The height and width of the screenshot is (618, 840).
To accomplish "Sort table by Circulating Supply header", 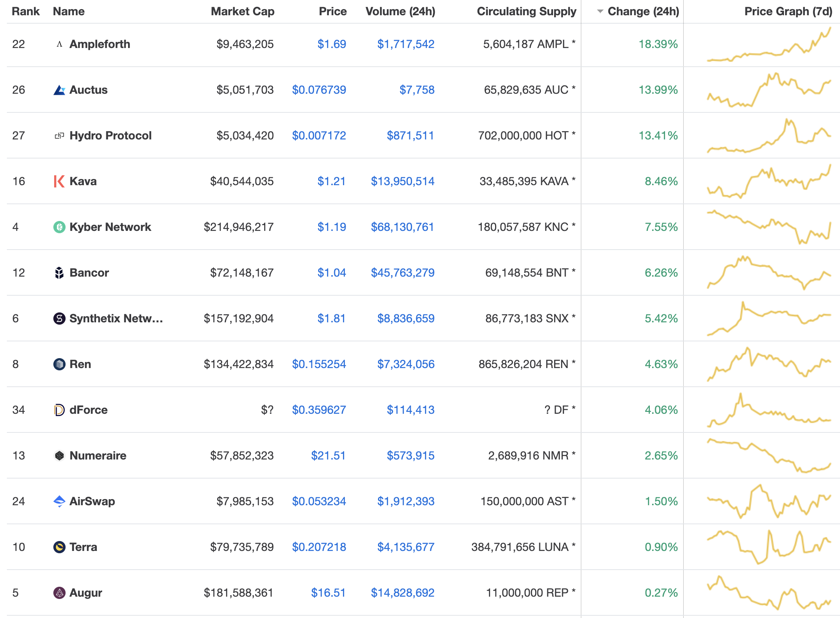I will point(526,11).
